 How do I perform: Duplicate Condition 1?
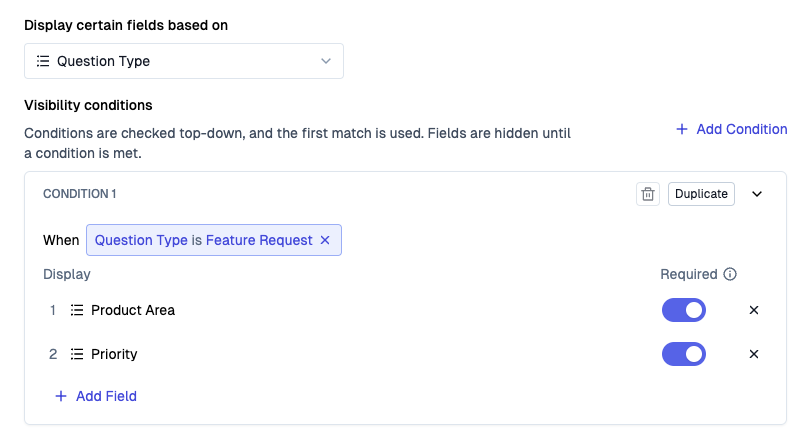[x=701, y=194]
